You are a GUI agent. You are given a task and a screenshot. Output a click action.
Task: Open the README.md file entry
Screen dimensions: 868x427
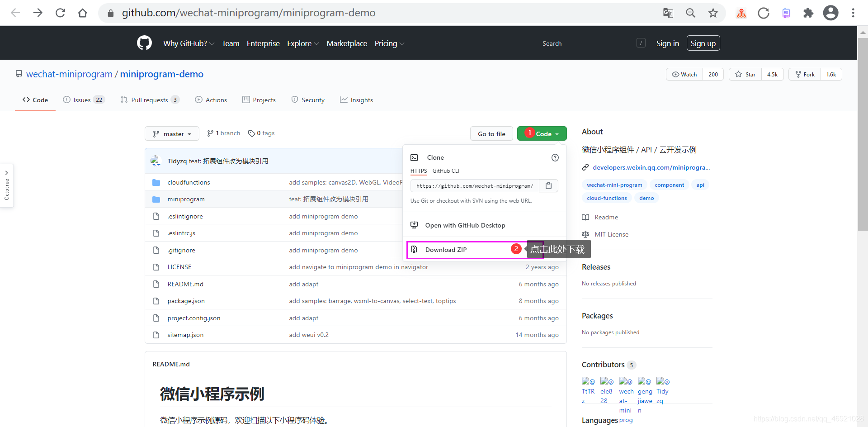(x=185, y=284)
